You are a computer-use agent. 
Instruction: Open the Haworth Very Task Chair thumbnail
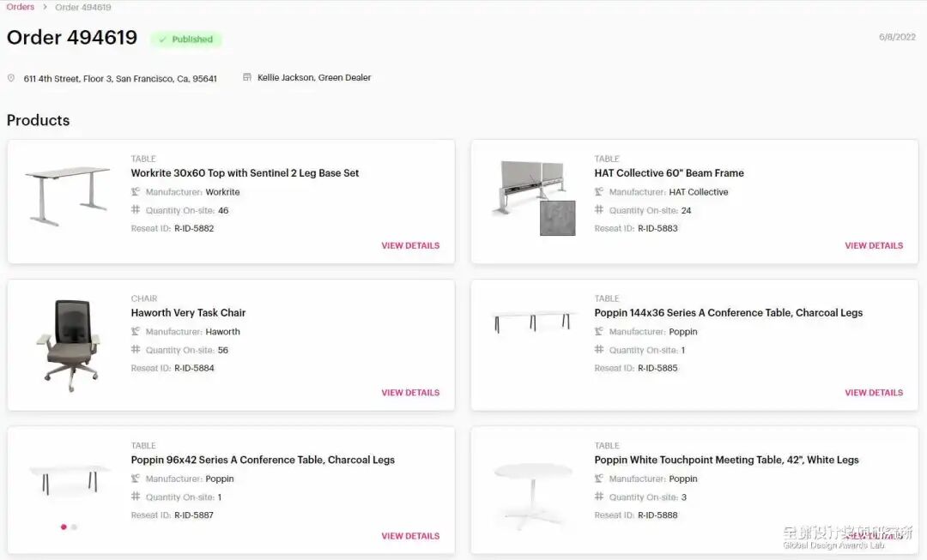click(69, 345)
